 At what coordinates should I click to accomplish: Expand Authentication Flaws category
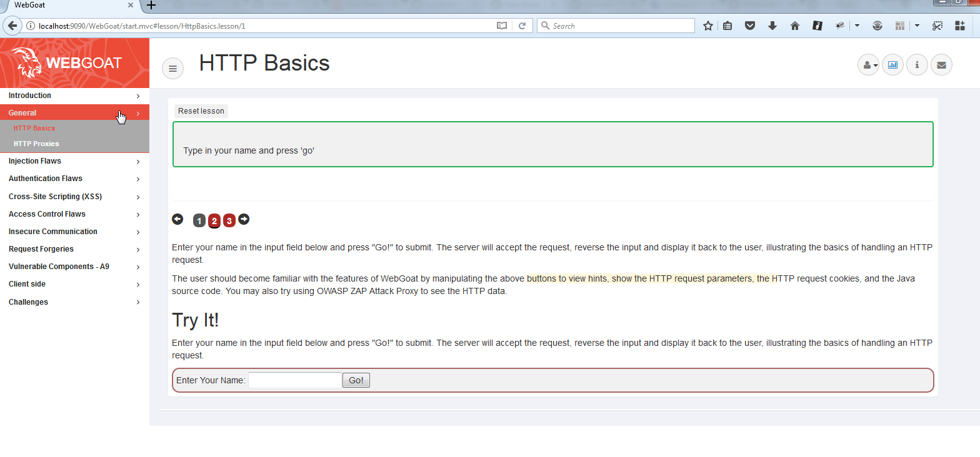74,179
